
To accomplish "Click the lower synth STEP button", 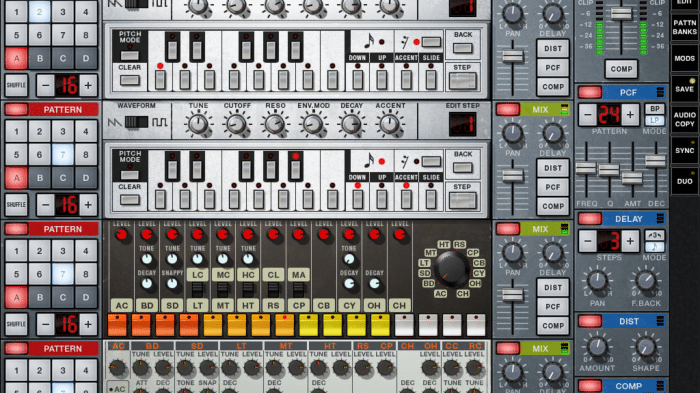I will 462,201.
